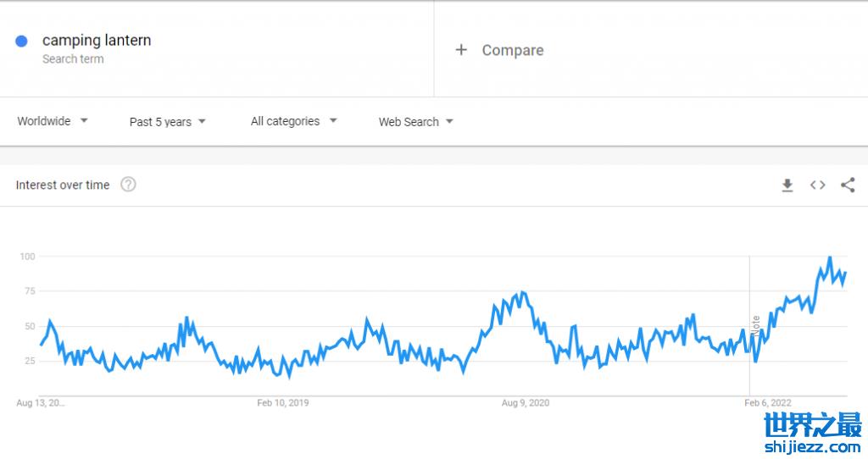The width and height of the screenshot is (868, 459).
Task: Edit the camping lantern search term
Action: point(97,41)
